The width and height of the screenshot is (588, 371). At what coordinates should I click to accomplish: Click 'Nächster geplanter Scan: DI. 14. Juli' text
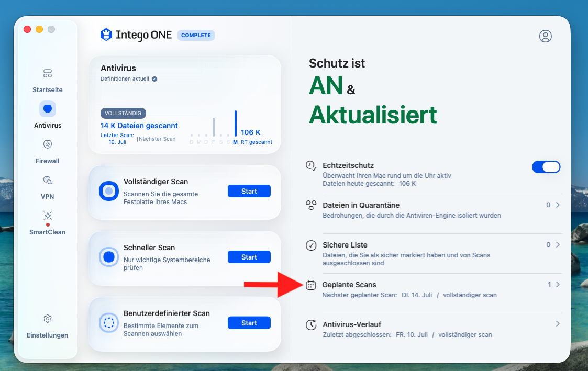tap(377, 295)
